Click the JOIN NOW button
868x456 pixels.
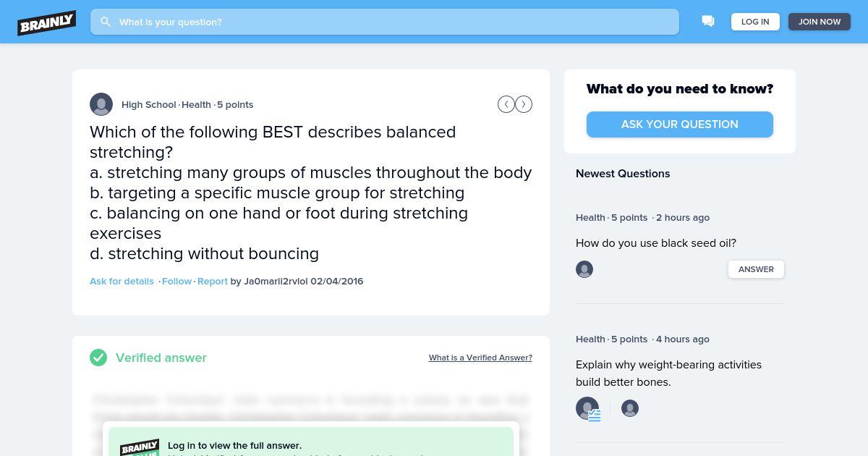pyautogui.click(x=820, y=22)
